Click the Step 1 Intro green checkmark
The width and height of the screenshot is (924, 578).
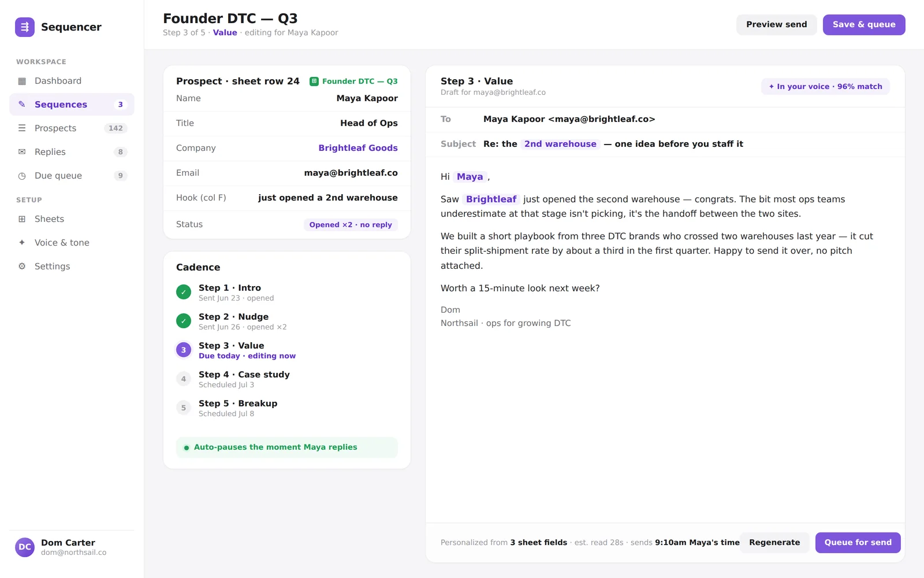tap(184, 292)
